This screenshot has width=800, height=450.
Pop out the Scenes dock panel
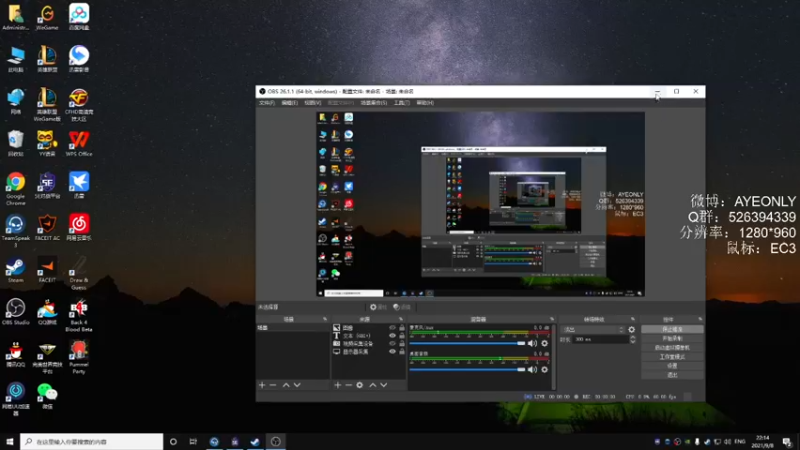click(x=325, y=319)
